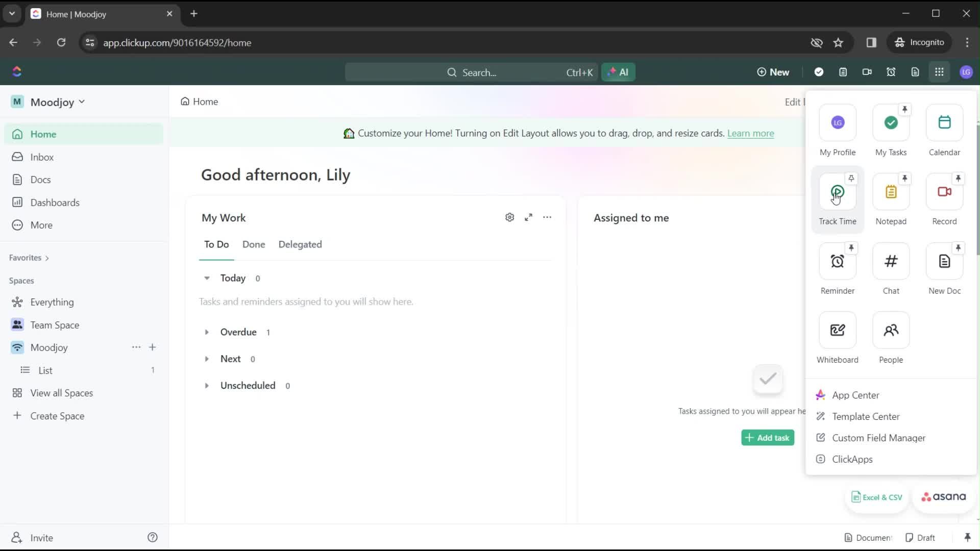Switch to the Done tab

[x=253, y=244]
